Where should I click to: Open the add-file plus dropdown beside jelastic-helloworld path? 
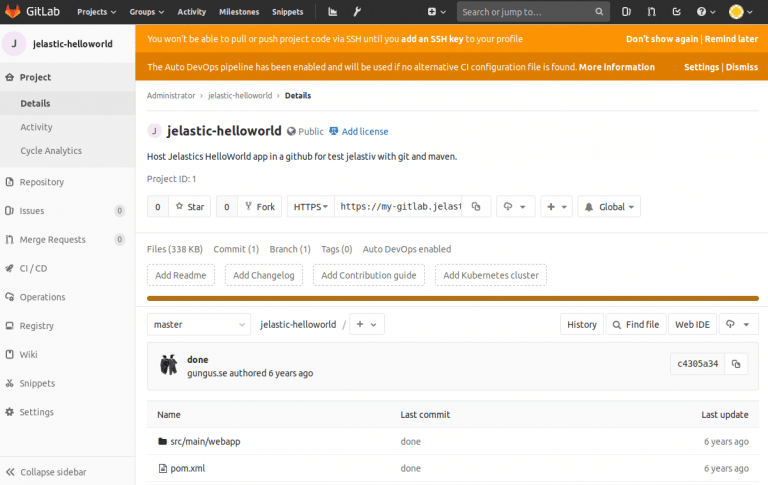(366, 324)
